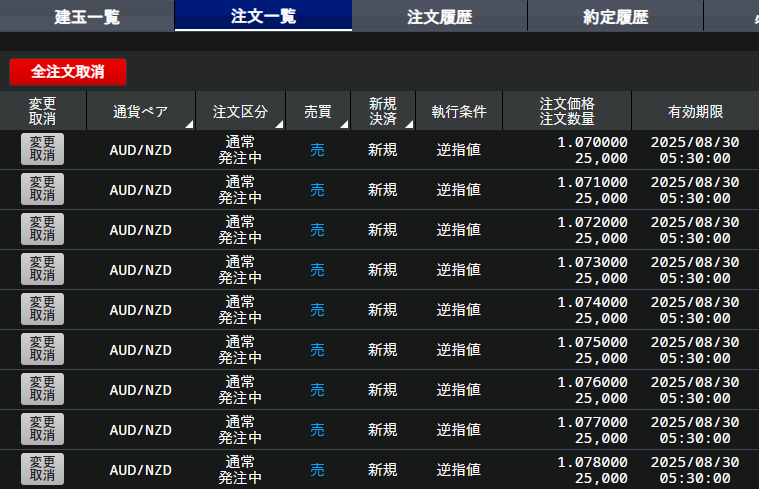Open the 約定履歴 tab
Screen dimensions: 759x489
[x=615, y=16]
